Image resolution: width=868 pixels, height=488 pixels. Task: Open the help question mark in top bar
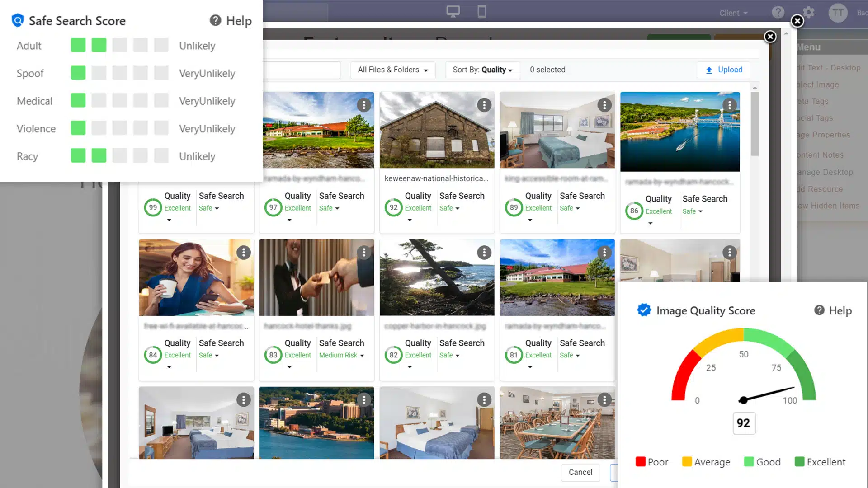pos(778,12)
